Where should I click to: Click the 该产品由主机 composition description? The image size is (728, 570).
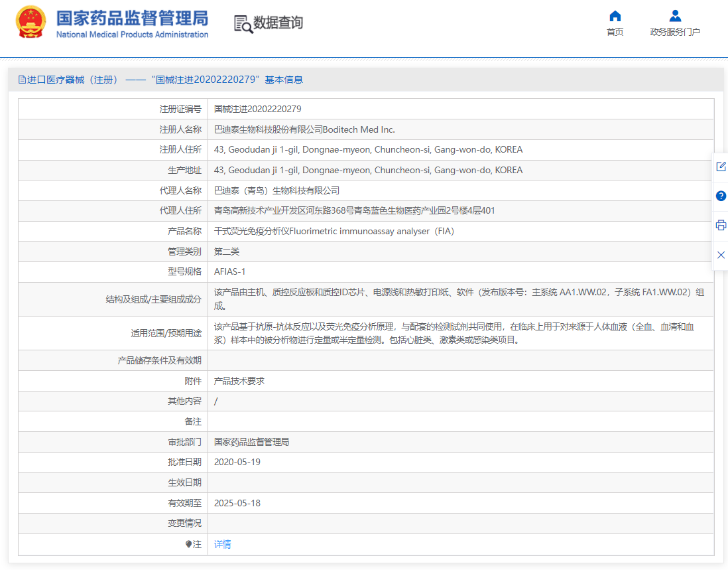(459, 299)
